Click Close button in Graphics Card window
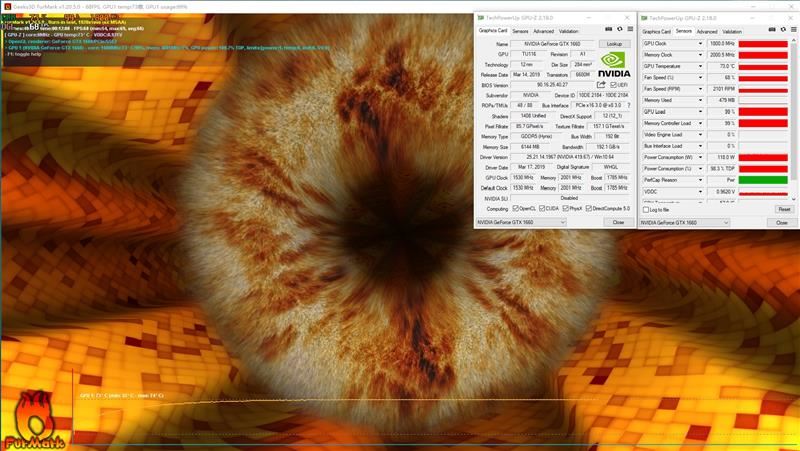 (x=618, y=222)
